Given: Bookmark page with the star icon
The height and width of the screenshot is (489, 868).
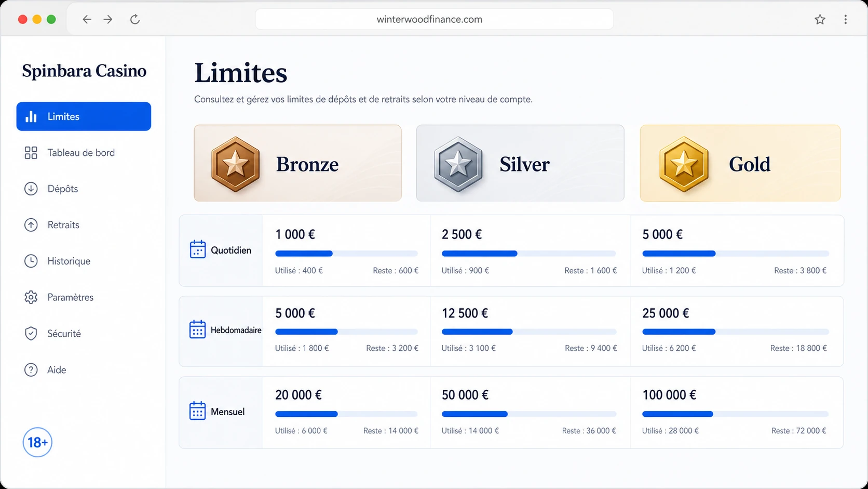Looking at the screenshot, I should [820, 19].
